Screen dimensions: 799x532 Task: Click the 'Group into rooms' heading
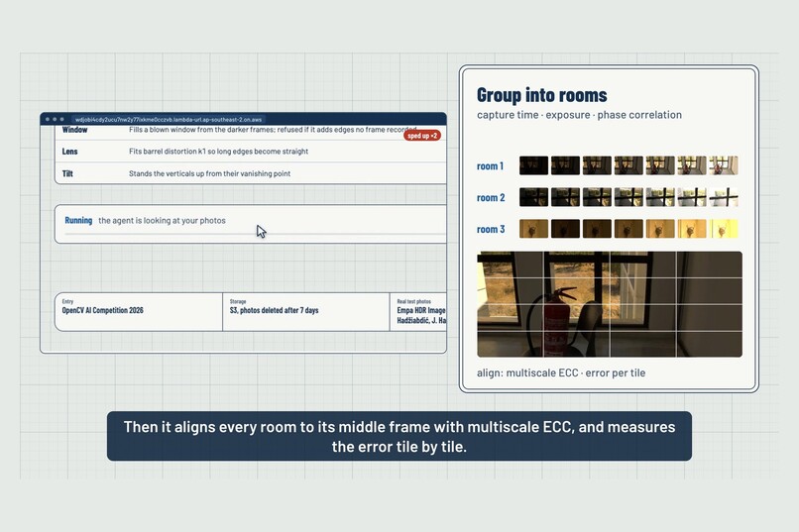pyautogui.click(x=541, y=95)
